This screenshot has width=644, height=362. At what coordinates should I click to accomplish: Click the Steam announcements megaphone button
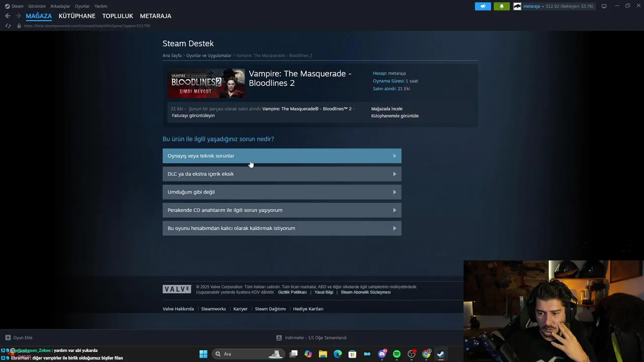482,7
